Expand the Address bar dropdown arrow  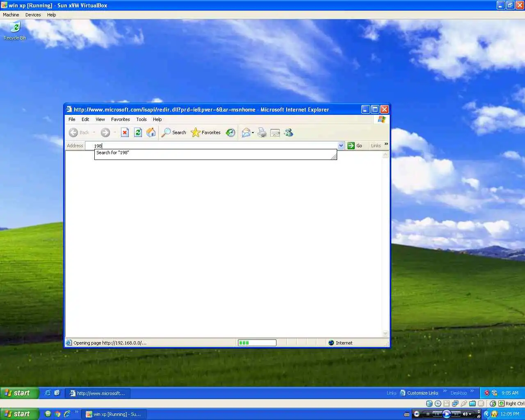coord(341,146)
